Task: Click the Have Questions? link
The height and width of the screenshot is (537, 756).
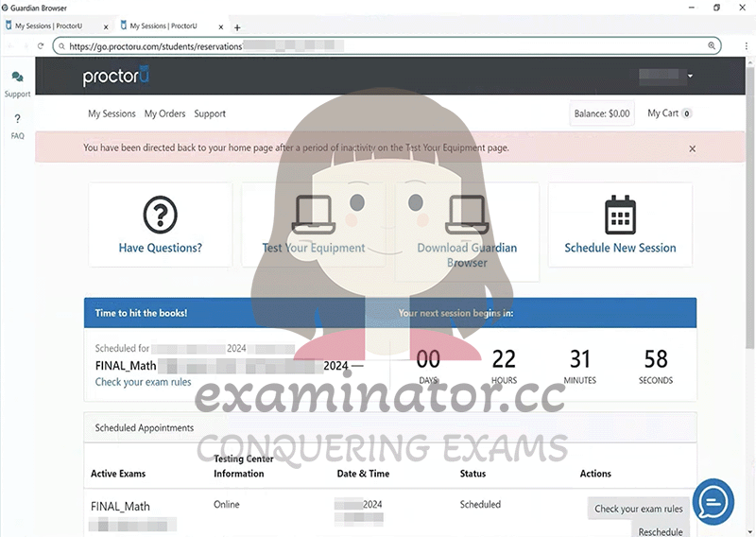Action: 160,248
